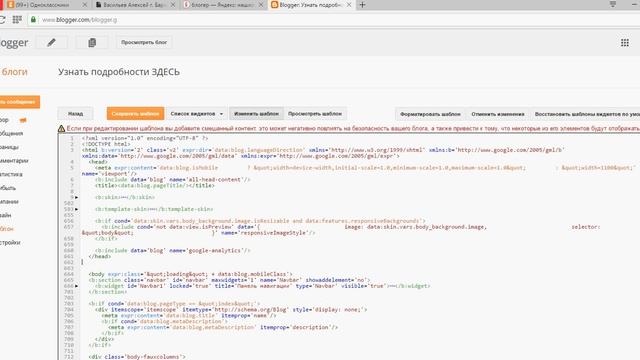This screenshot has width=640, height=360.
Task: Click the google-analytics include line
Action: pyautogui.click(x=173, y=251)
